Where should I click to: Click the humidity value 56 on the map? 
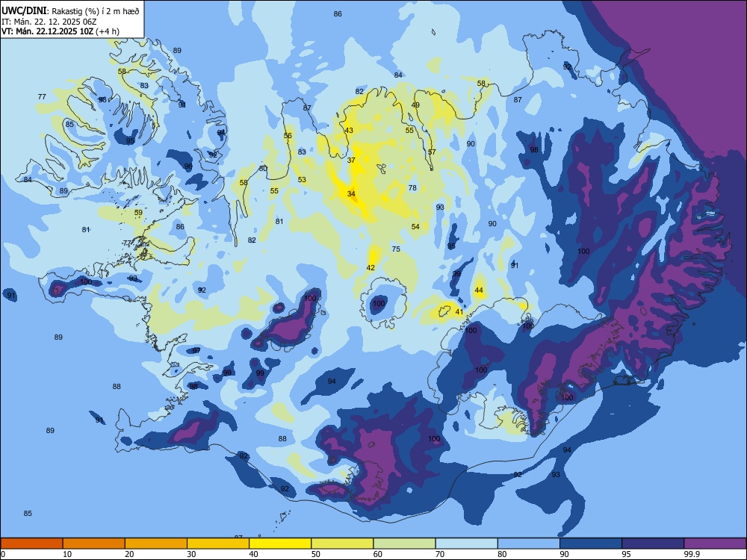tap(288, 136)
